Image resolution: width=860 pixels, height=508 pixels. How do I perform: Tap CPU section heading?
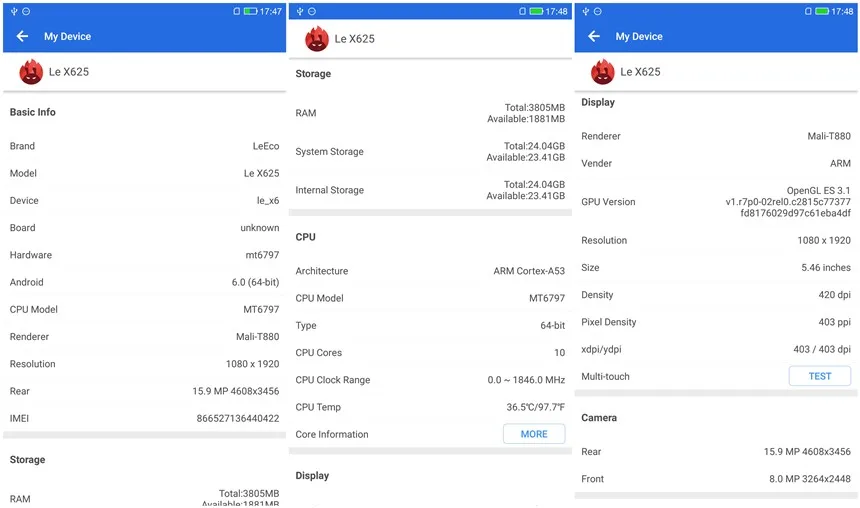305,237
